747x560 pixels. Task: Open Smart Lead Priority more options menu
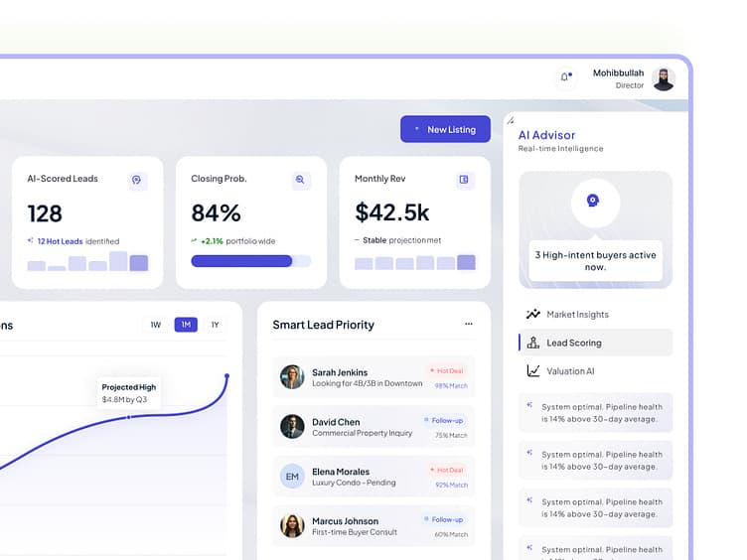[x=469, y=324]
